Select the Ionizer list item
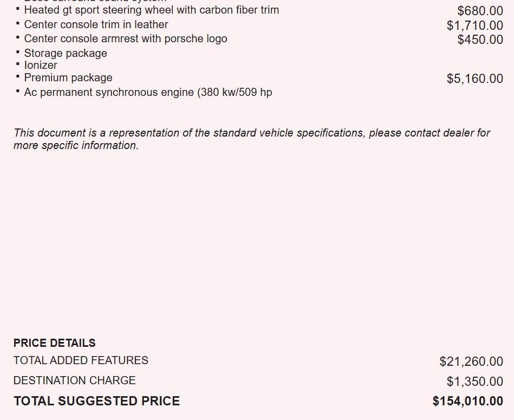This screenshot has width=514, height=420. click(41, 65)
